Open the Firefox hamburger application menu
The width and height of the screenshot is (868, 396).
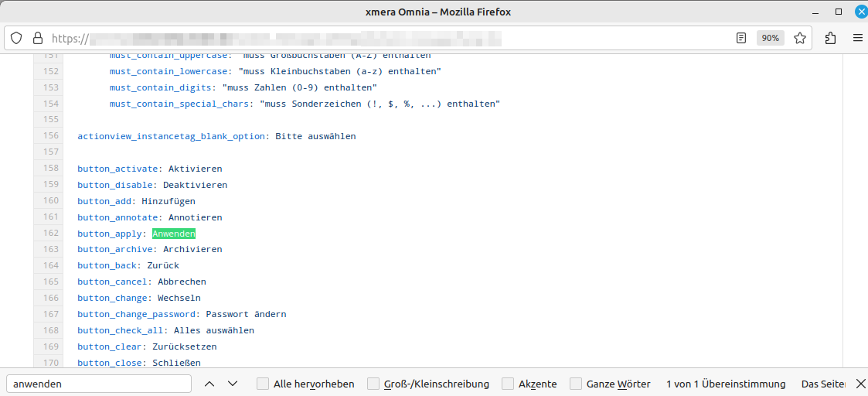point(857,38)
